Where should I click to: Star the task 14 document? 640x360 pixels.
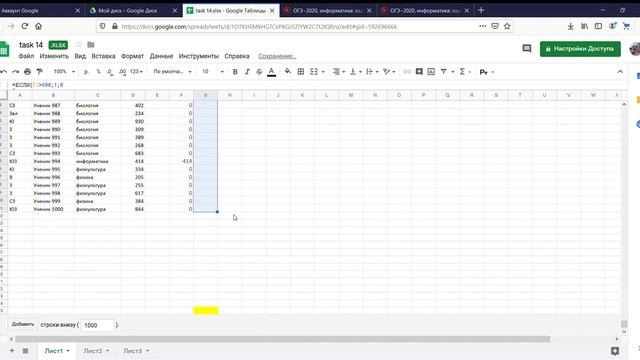tap(79, 44)
